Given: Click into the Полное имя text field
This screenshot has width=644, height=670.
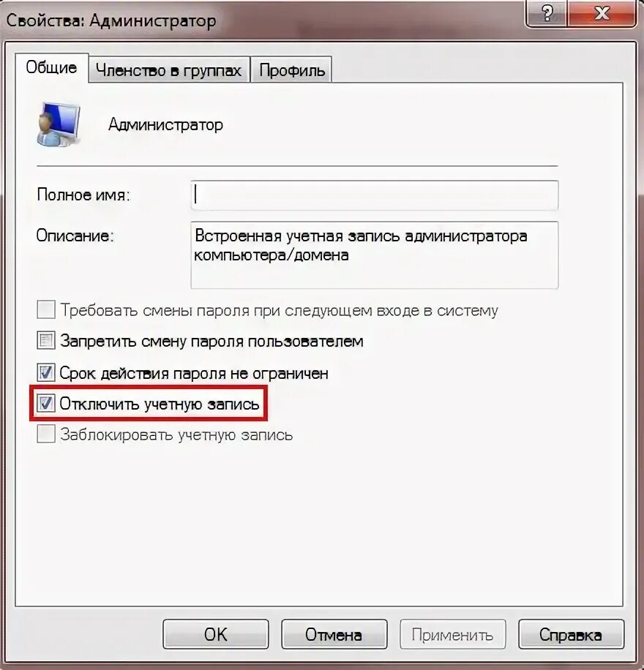Looking at the screenshot, I should 374,195.
